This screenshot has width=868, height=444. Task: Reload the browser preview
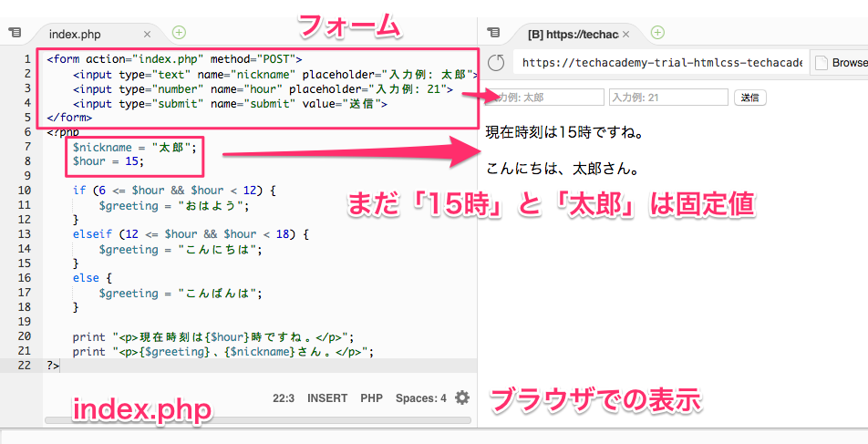click(496, 64)
